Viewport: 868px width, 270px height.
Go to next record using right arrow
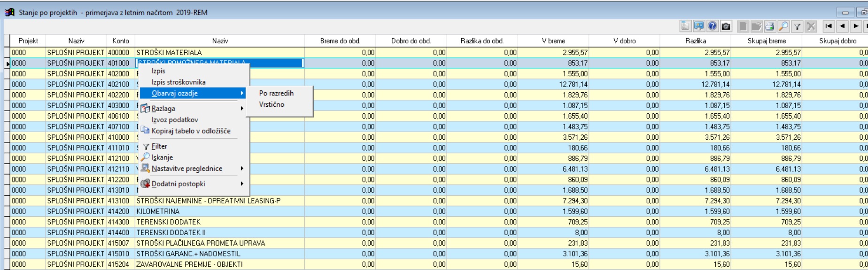click(856, 26)
